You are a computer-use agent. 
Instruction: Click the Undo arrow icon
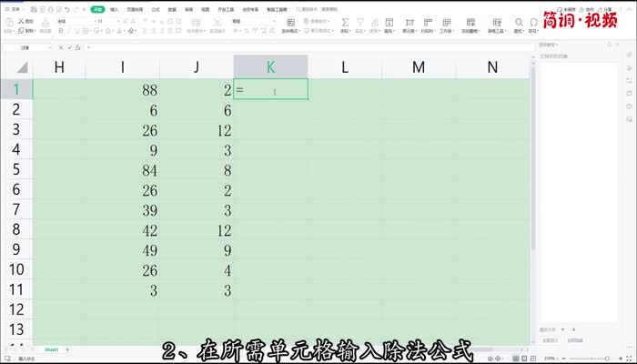pyautogui.click(x=67, y=9)
